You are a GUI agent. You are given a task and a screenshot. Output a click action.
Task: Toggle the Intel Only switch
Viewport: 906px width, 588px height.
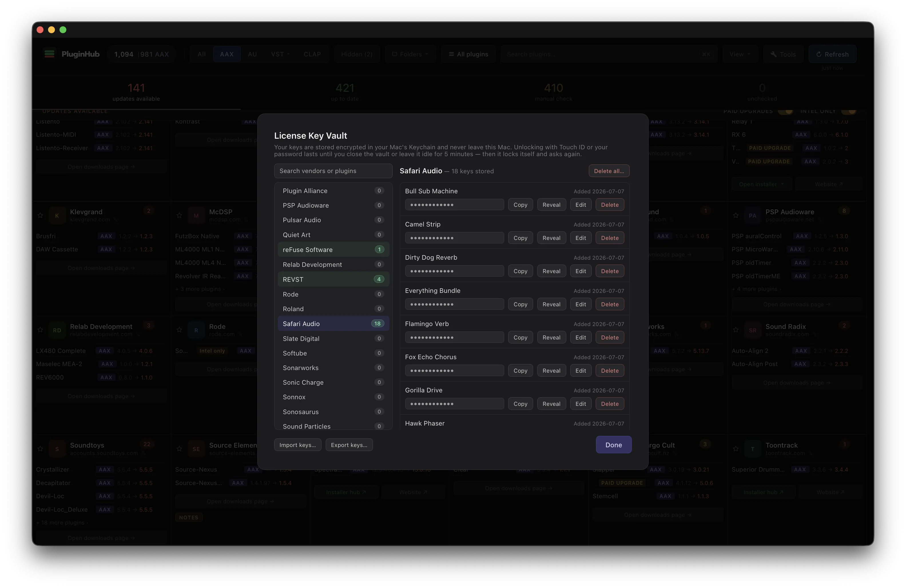[849, 111]
